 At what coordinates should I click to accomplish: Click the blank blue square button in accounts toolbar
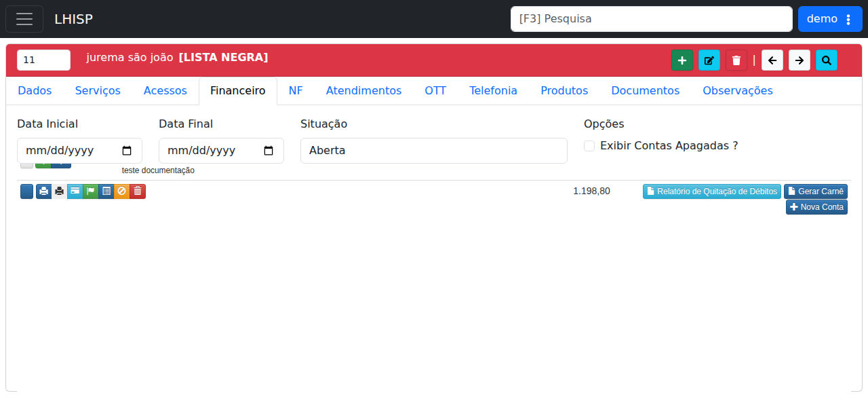point(26,191)
